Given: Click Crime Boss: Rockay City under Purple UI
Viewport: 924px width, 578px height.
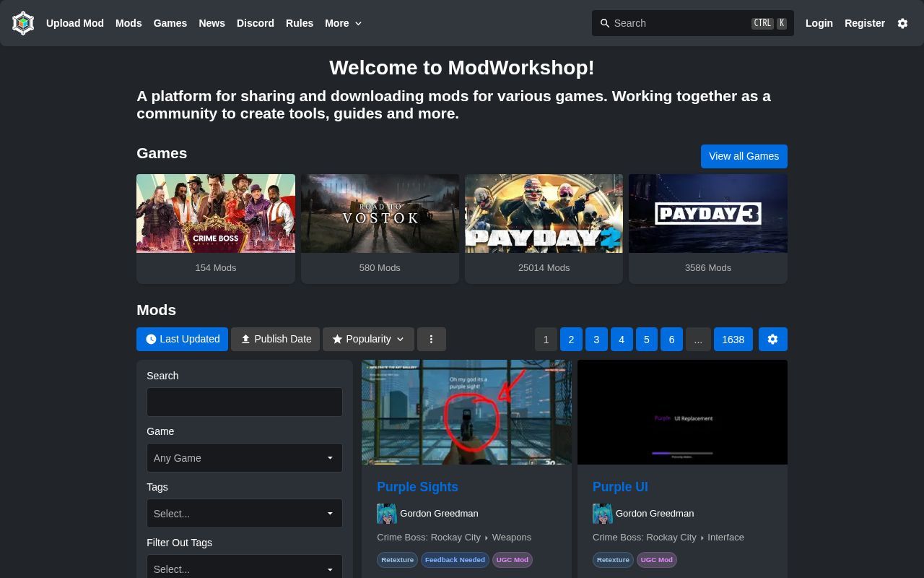Looking at the screenshot, I should coord(645,538).
